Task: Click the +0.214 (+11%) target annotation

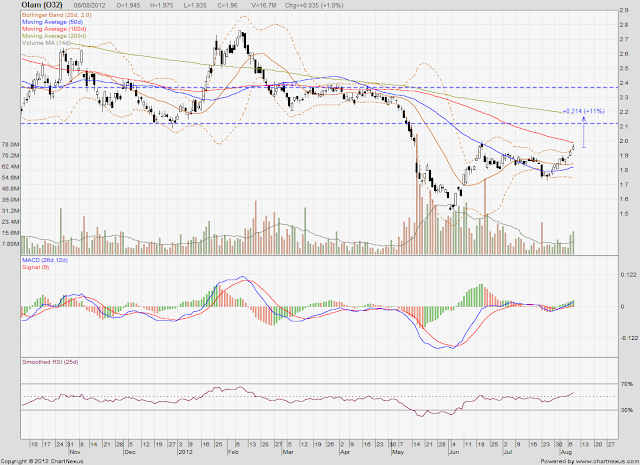Action: [x=583, y=111]
